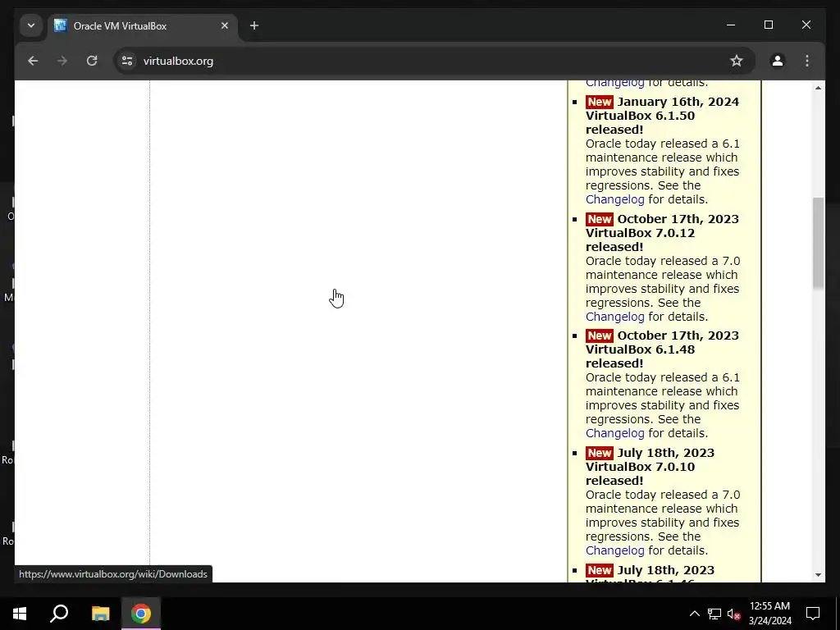Click the page scrollbar up arrow
This screenshot has height=630, width=840.
818,87
